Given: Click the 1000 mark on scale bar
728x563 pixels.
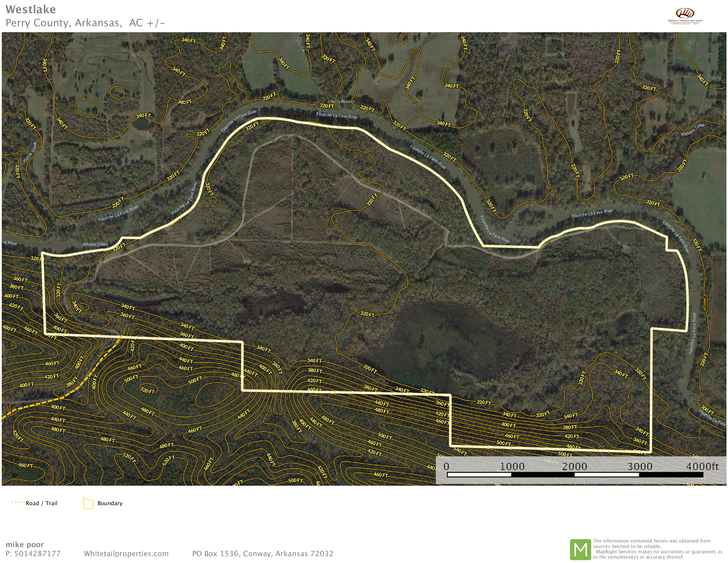Looking at the screenshot, I should coord(512,466).
